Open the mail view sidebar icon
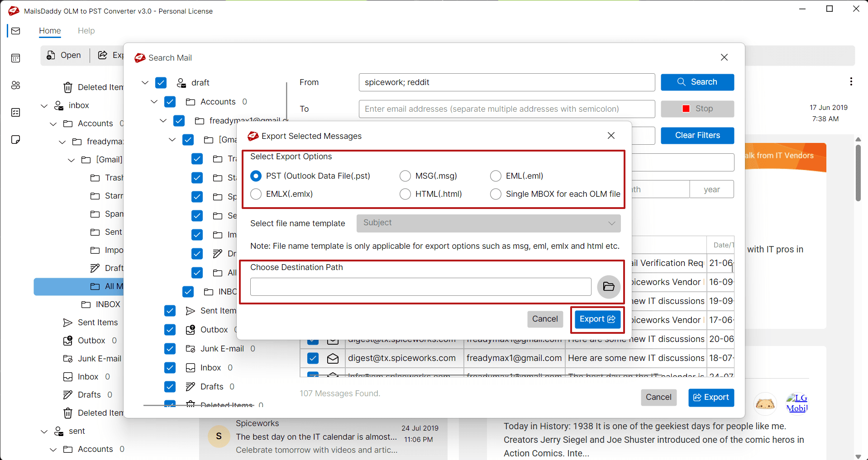 [x=16, y=31]
